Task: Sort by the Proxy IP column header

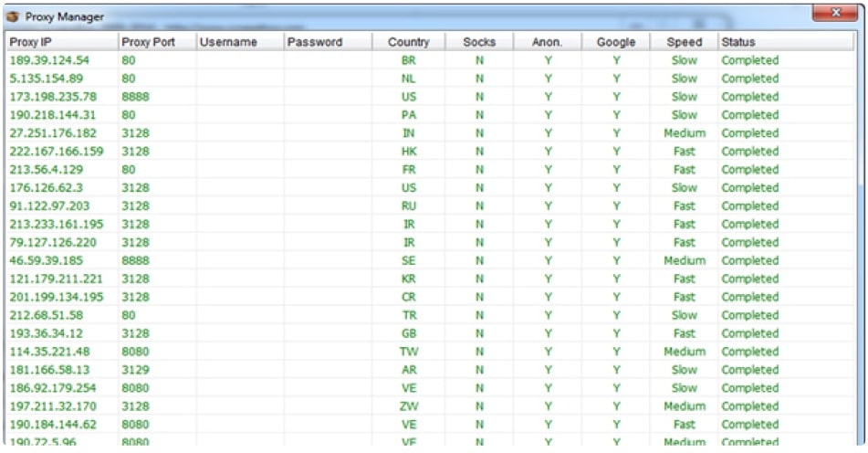Action: pyautogui.click(x=63, y=41)
